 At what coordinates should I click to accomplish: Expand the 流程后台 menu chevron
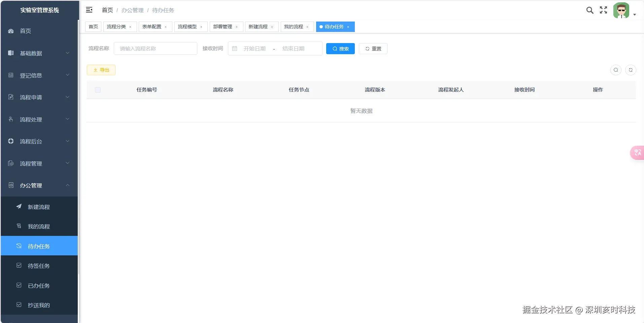pyautogui.click(x=68, y=141)
